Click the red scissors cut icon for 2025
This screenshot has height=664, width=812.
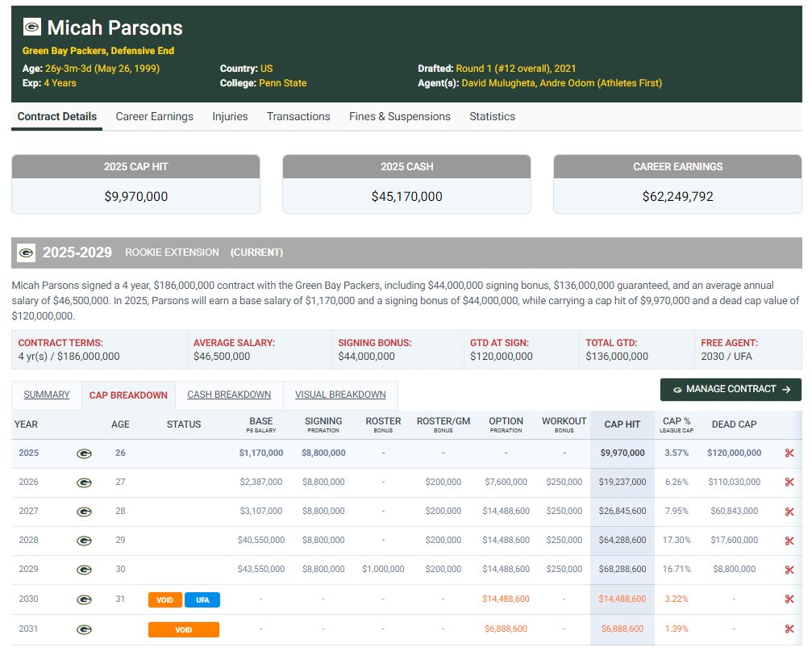(789, 453)
